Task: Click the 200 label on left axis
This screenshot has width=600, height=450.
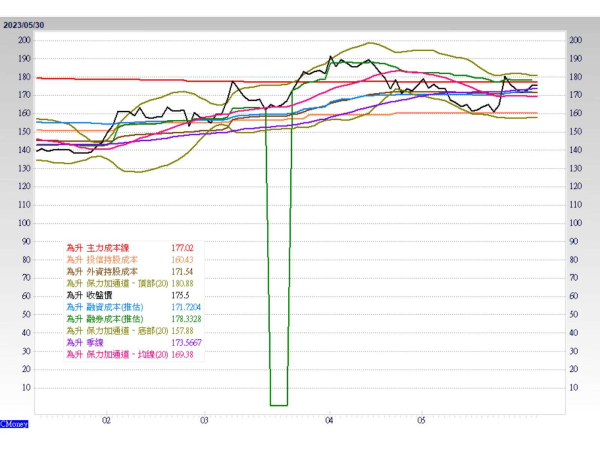Action: (x=24, y=40)
